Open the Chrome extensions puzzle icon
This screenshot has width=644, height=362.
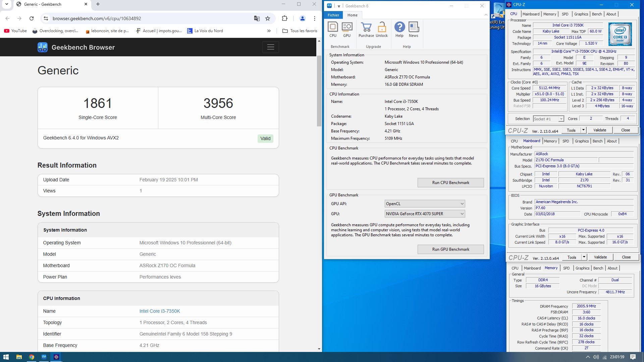284,18
